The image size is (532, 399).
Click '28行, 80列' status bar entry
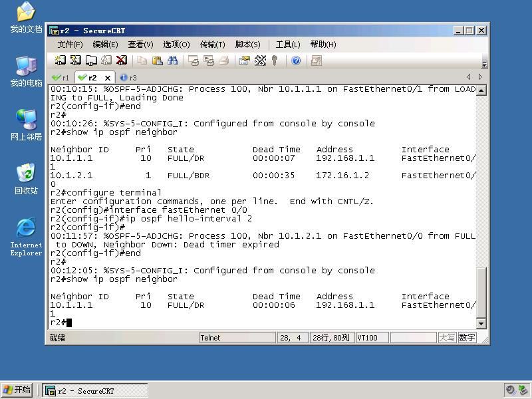tap(332, 338)
